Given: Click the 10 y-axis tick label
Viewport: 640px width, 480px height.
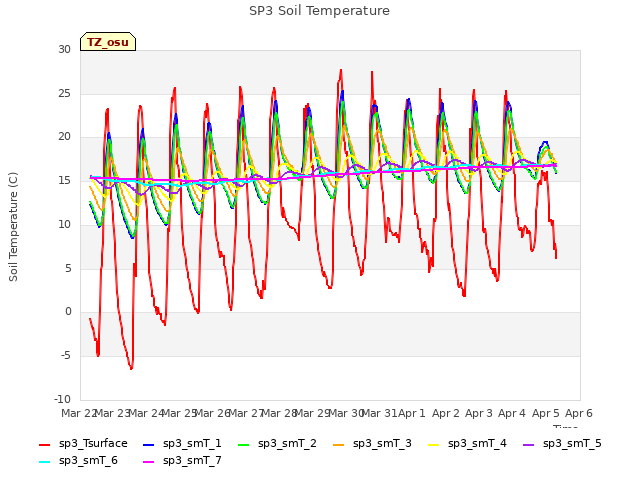Looking at the screenshot, I should click(64, 224).
